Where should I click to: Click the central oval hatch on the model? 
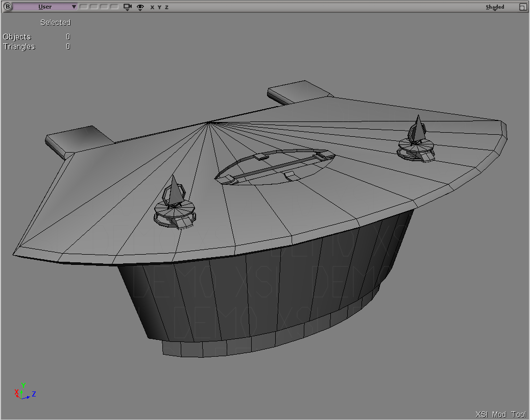[x=275, y=167]
